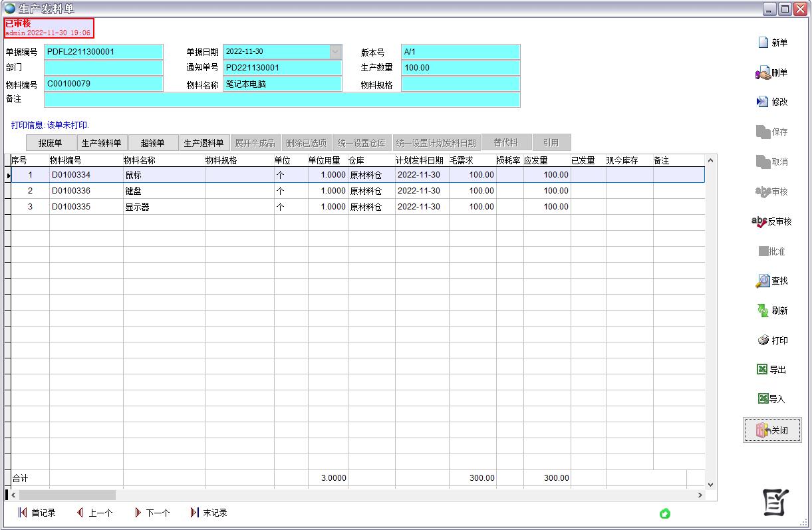Click the 刷新 (refresh) icon

pyautogui.click(x=763, y=311)
